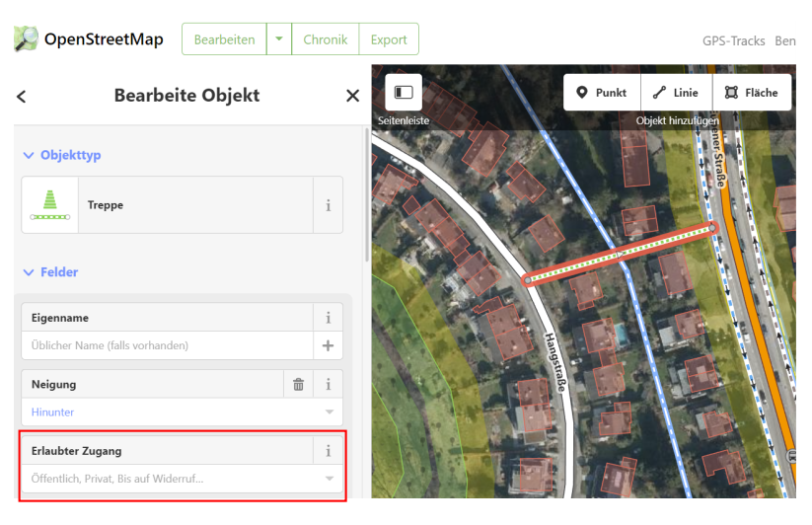Show info for Eigenname field
Screen dimensions: 812x525
coord(328,318)
